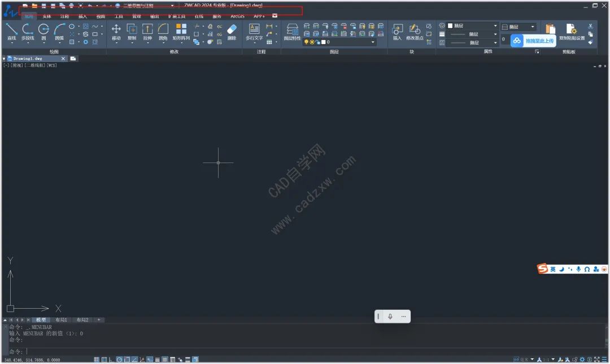The width and height of the screenshot is (610, 364).
Task: Choose the 移动 move tool
Action: [x=116, y=32]
